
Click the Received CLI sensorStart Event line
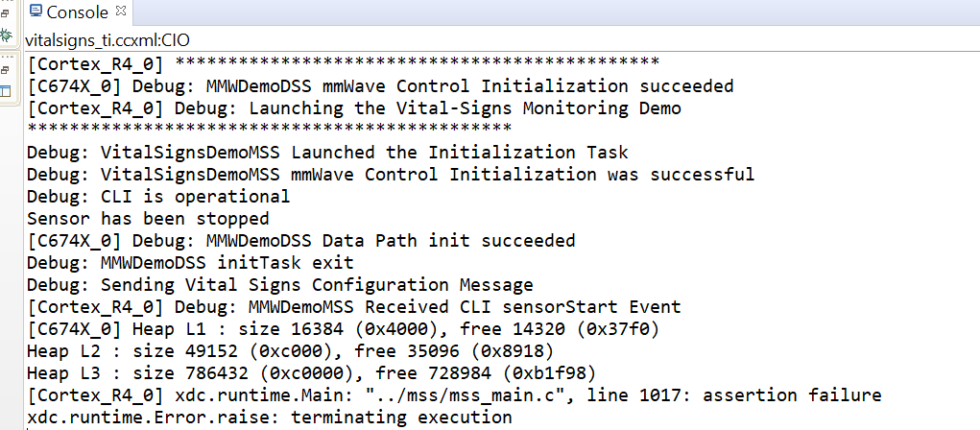[354, 307]
